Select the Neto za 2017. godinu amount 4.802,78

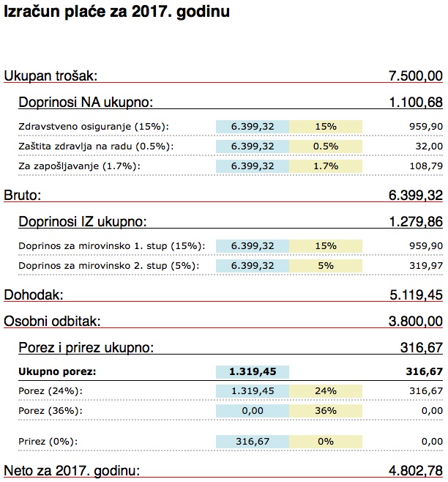(x=415, y=470)
